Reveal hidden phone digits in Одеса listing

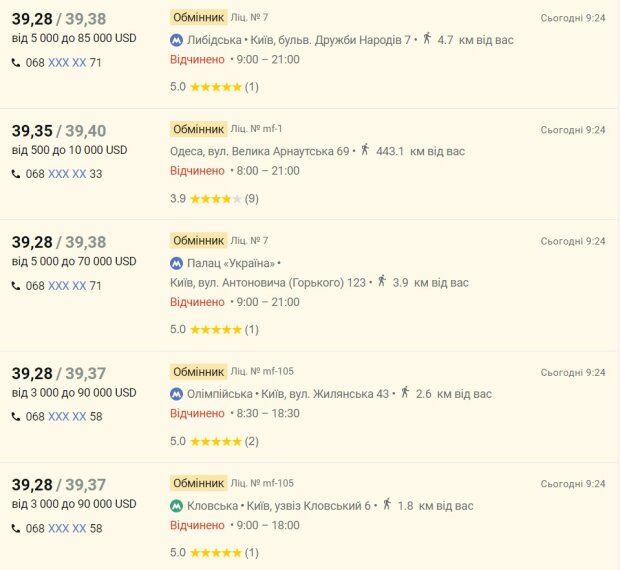(x=67, y=174)
